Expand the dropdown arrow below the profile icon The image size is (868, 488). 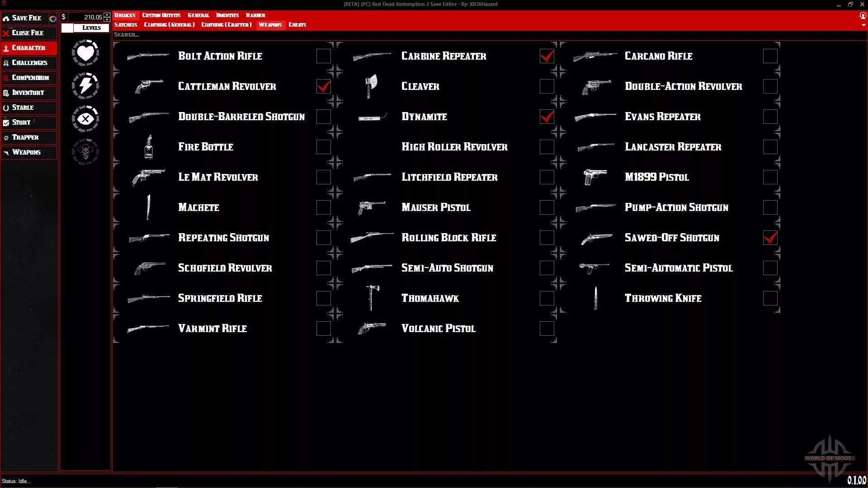click(863, 25)
